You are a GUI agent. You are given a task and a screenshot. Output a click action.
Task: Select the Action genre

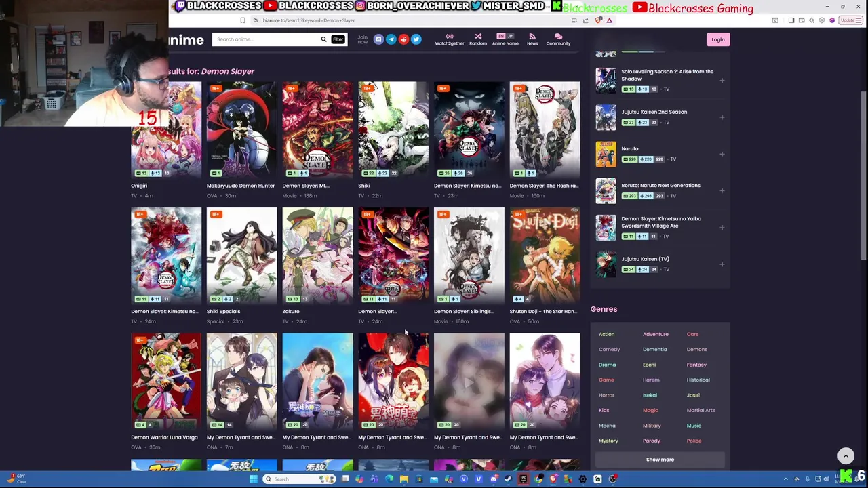coord(606,334)
